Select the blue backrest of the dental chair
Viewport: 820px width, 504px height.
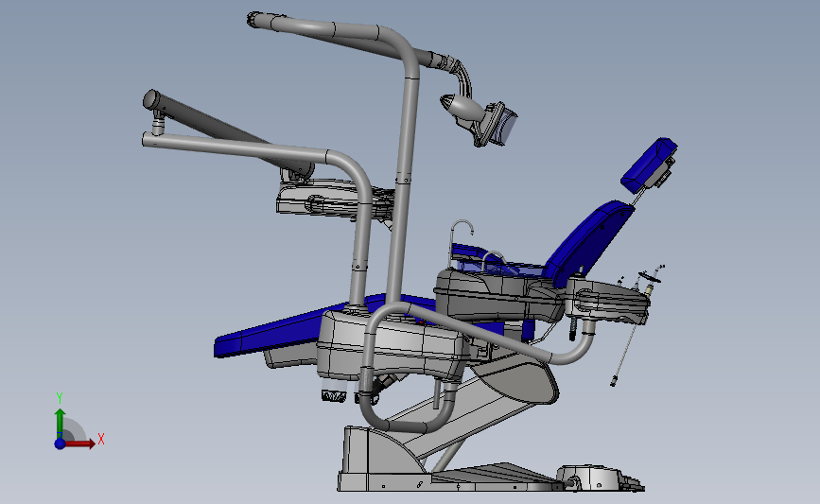point(590,242)
